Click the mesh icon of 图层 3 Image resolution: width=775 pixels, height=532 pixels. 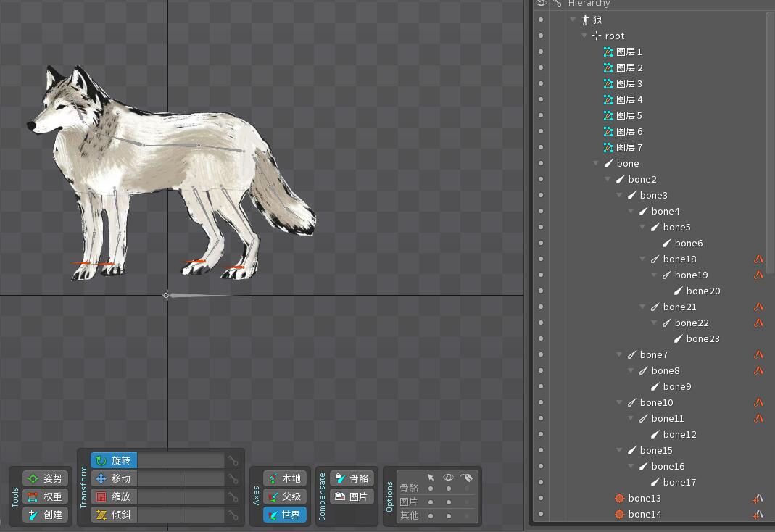pos(608,83)
